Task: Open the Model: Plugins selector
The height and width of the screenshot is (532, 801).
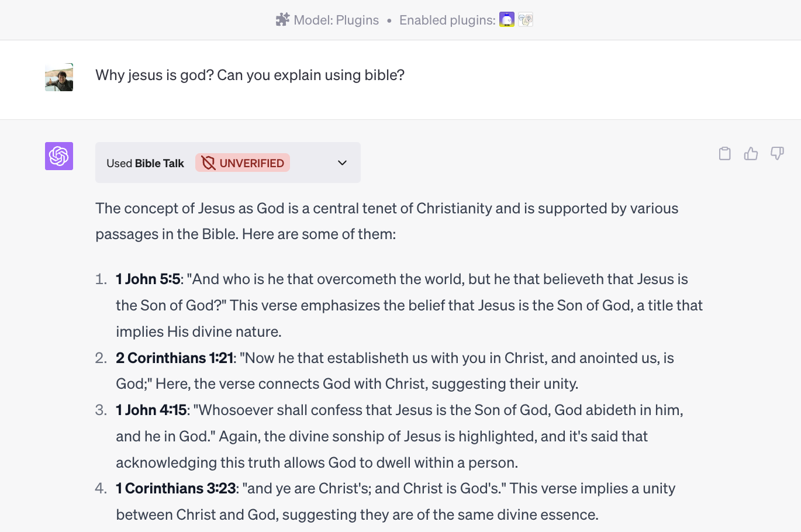Action: [x=336, y=19]
